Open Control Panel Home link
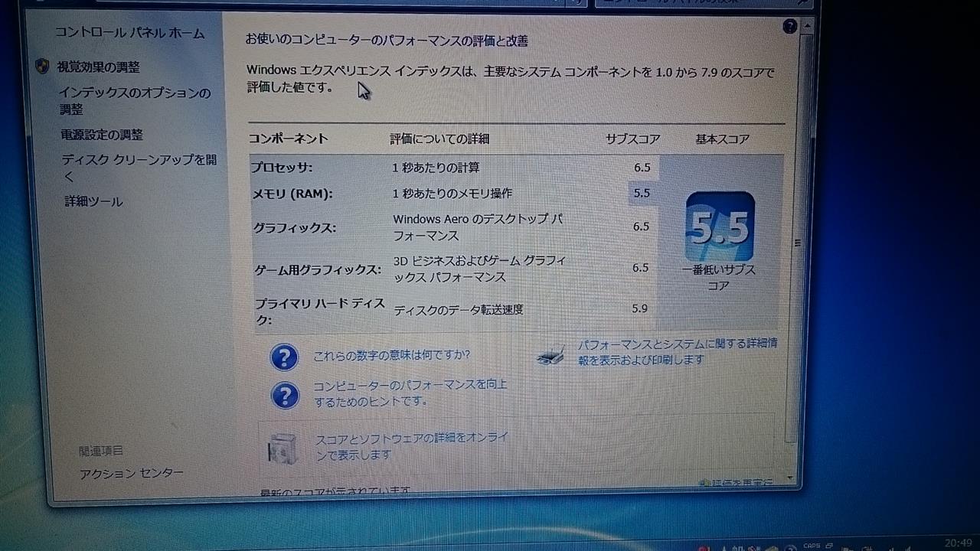 [x=129, y=33]
